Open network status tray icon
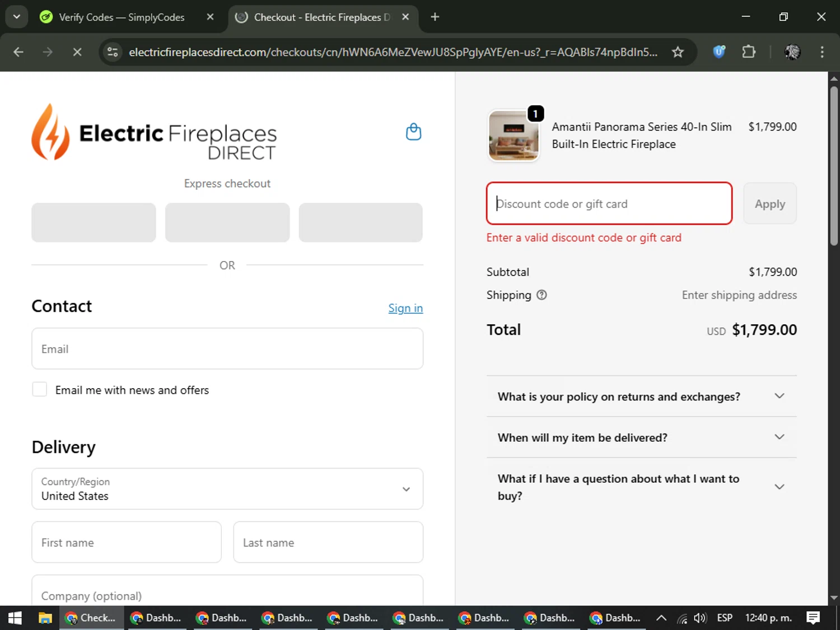840x630 pixels. coord(682,618)
